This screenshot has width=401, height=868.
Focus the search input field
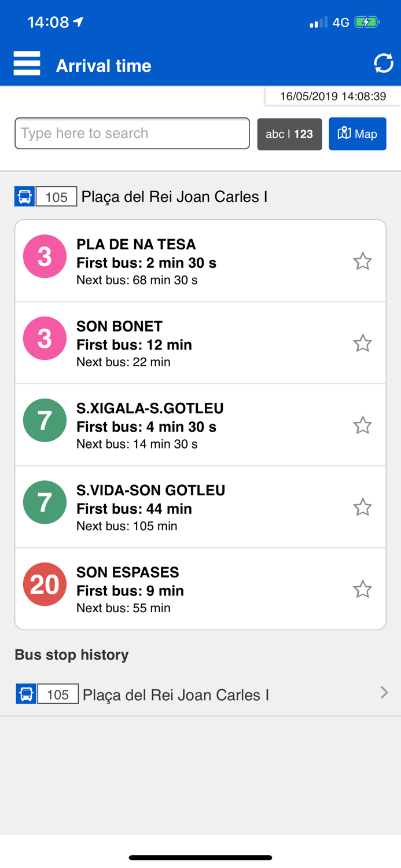pyautogui.click(x=132, y=133)
